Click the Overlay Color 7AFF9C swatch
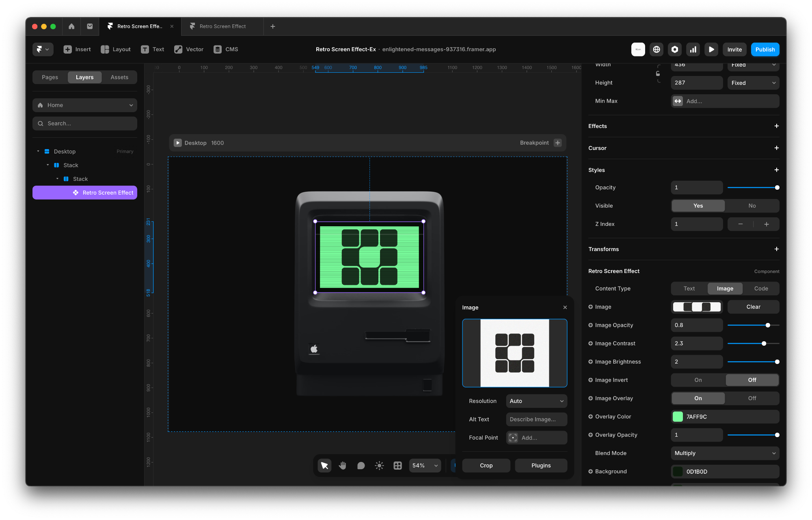Screen dimensions: 812x520 678,416
